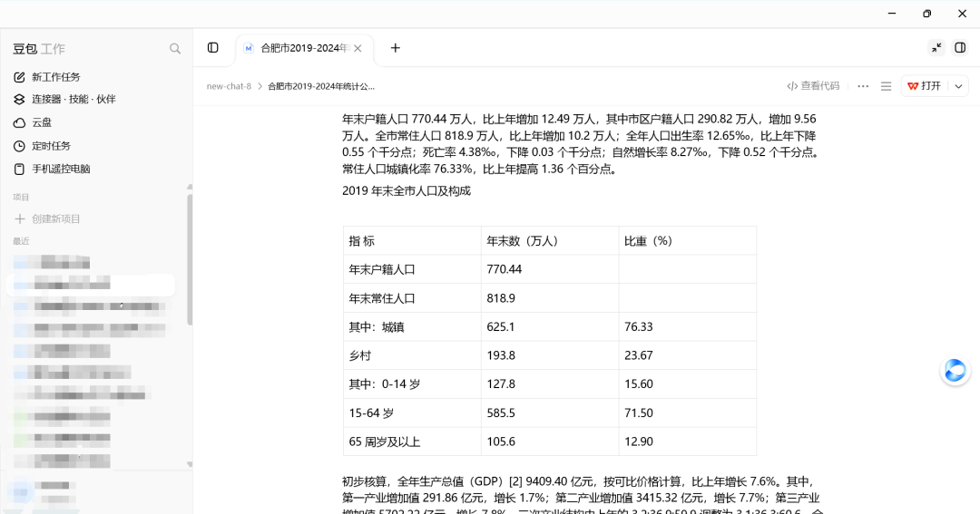Click the value 105.6
The image size is (980, 514).
[x=501, y=441]
